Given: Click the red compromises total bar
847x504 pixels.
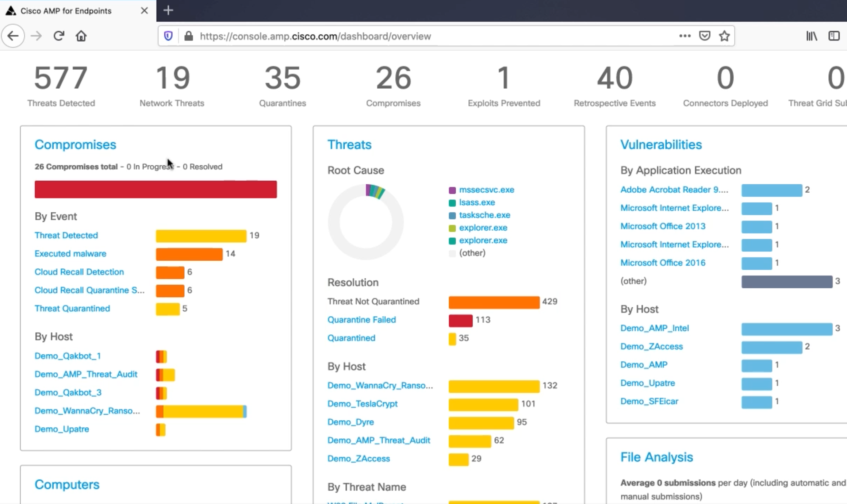Looking at the screenshot, I should coord(156,189).
